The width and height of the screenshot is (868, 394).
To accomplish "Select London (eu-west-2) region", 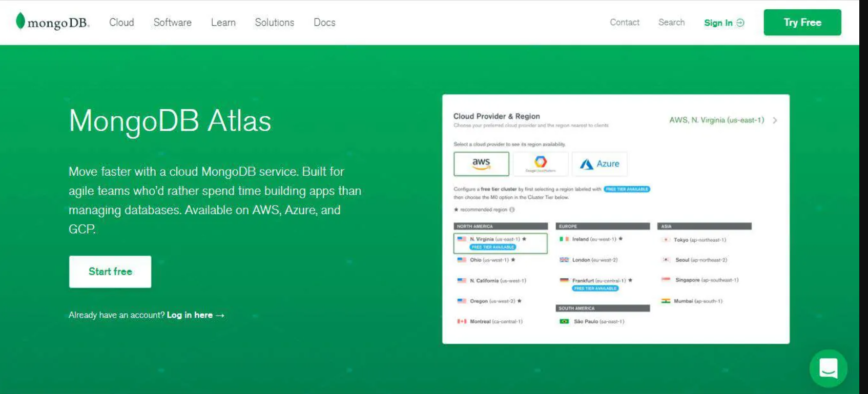I will pyautogui.click(x=588, y=260).
